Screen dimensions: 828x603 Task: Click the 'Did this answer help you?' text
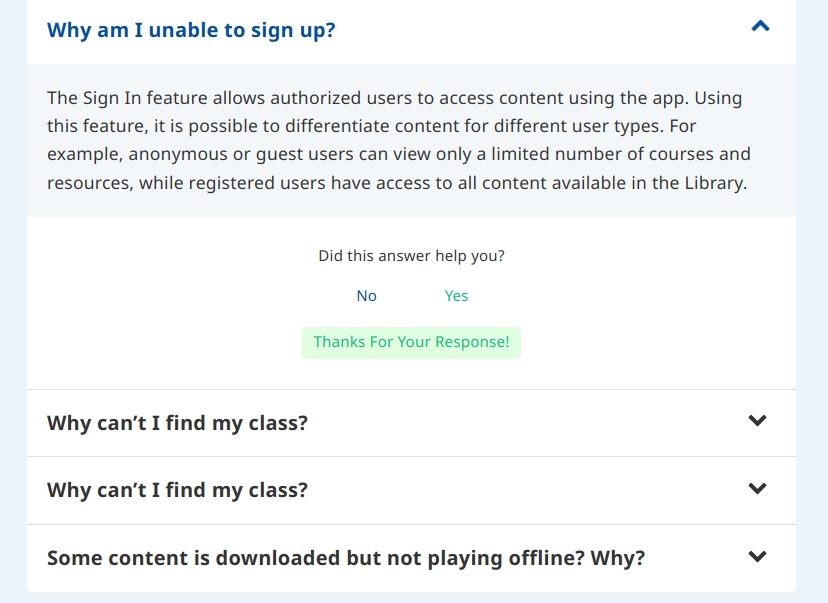(411, 256)
